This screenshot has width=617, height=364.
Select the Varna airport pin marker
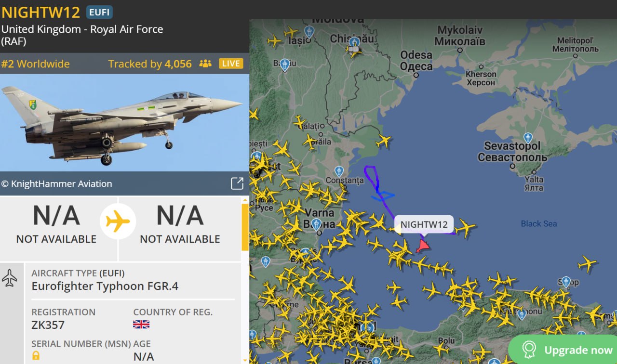(x=316, y=223)
